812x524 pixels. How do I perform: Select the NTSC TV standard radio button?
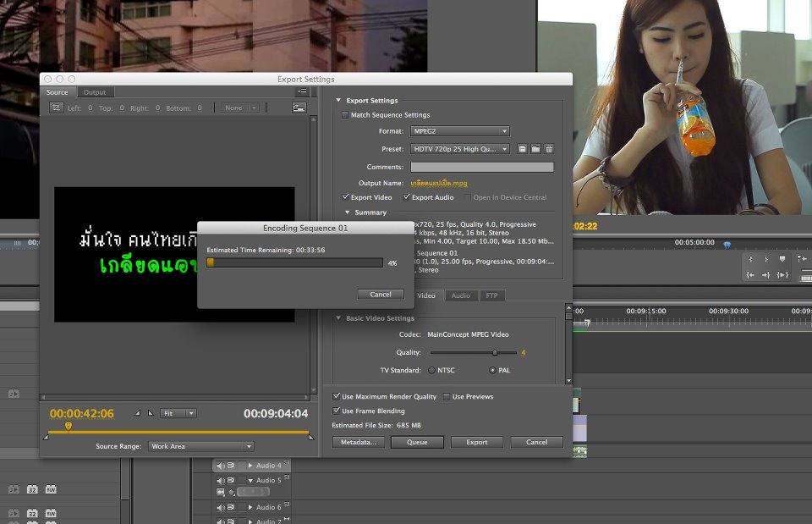431,370
